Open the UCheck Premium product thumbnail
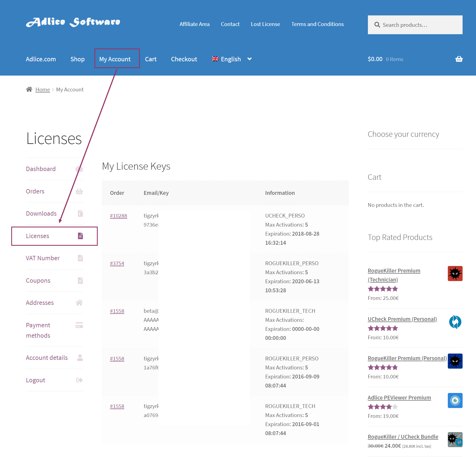The image size is (476, 457). 455,322
